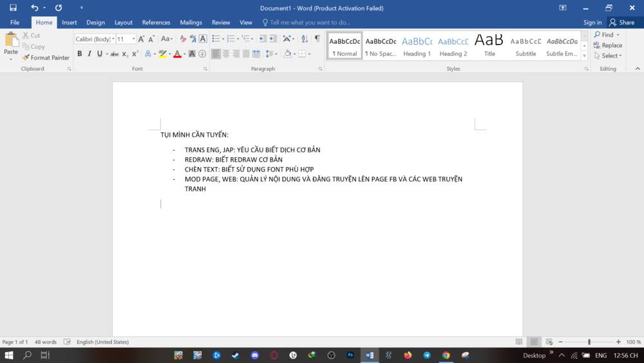The image size is (644, 363).
Task: Click the Sort paragraph icon
Action: [304, 39]
